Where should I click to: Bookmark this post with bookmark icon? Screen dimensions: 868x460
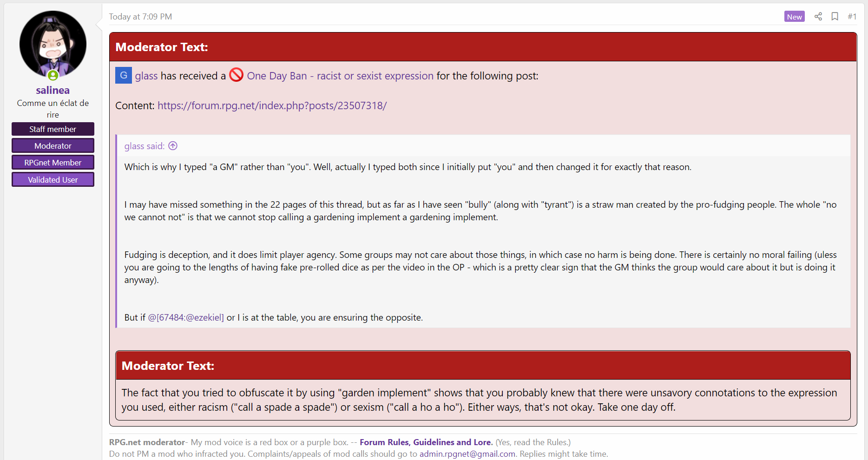[835, 17]
